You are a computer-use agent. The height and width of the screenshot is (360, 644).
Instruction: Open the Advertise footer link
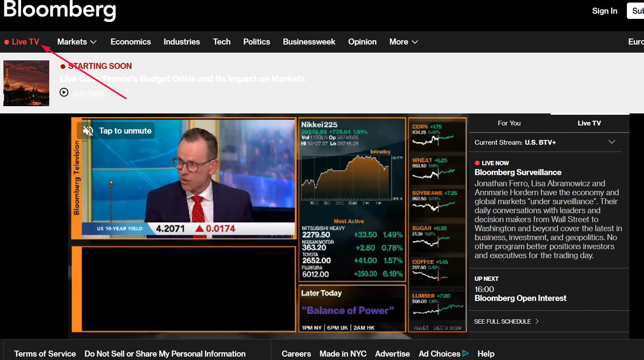point(392,354)
